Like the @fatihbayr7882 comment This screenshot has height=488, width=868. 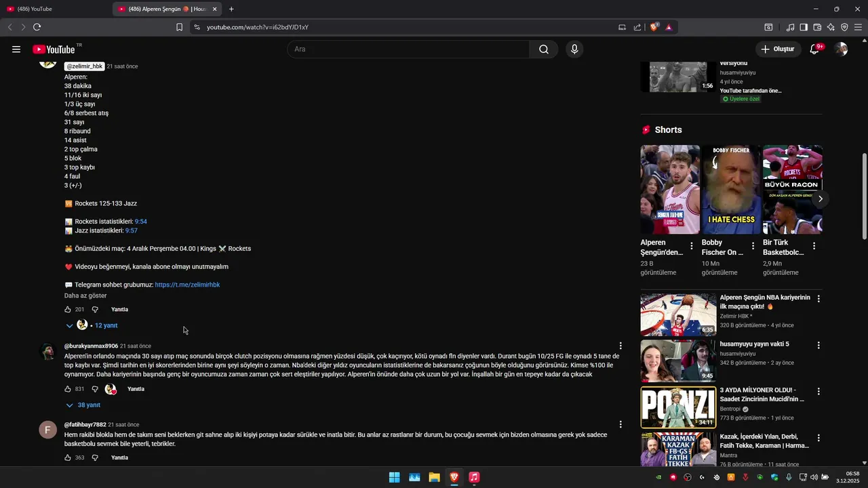(68, 457)
